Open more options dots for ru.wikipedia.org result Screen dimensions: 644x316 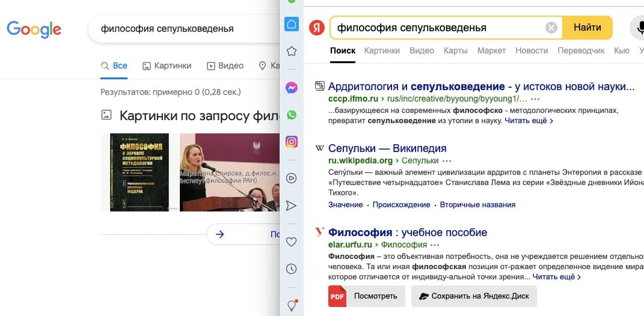point(447,161)
